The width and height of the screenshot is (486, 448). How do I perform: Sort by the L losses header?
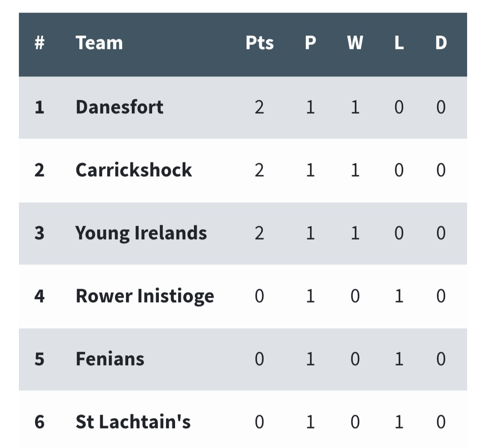pyautogui.click(x=399, y=43)
